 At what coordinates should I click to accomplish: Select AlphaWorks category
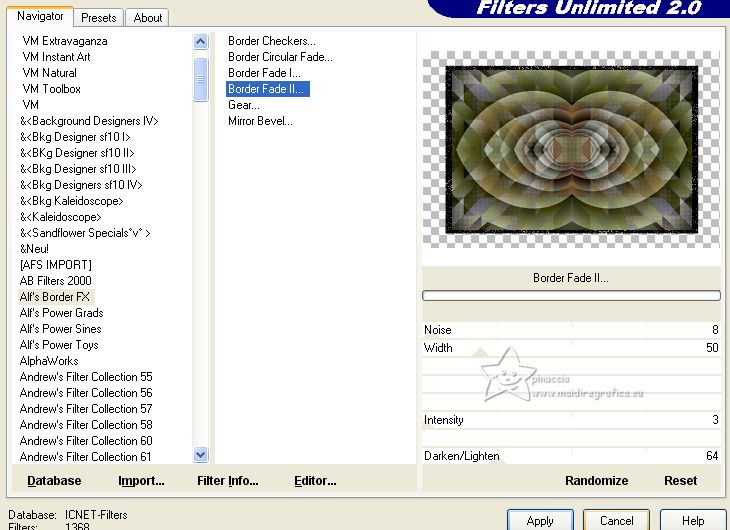point(49,360)
